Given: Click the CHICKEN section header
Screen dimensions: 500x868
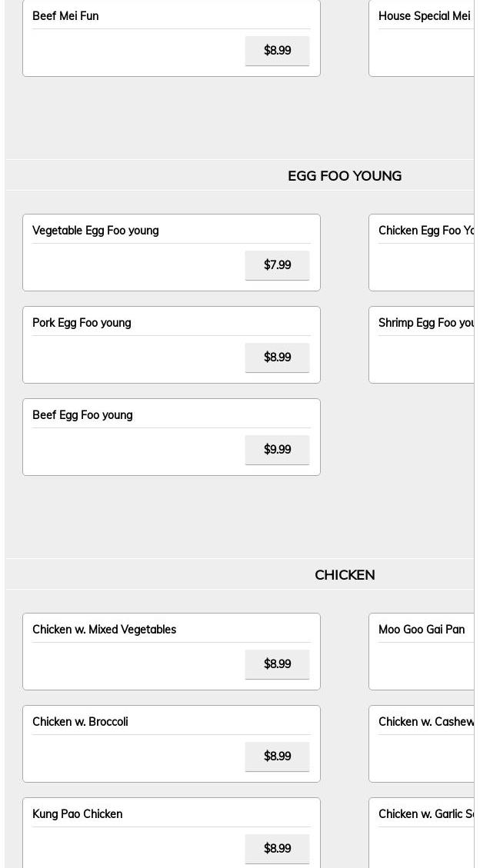Looking at the screenshot, I should pyautogui.click(x=345, y=575).
